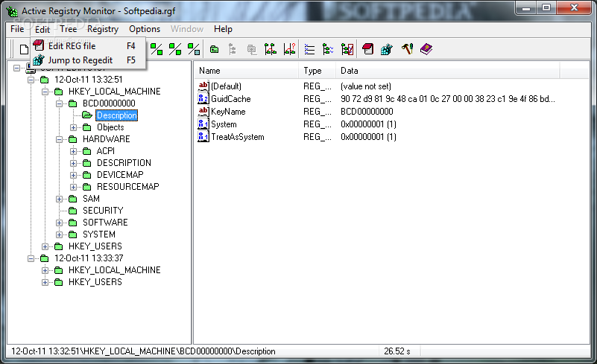Image resolution: width=597 pixels, height=364 pixels.
Task: Expand the SOFTWARE node
Action: tap(59, 223)
